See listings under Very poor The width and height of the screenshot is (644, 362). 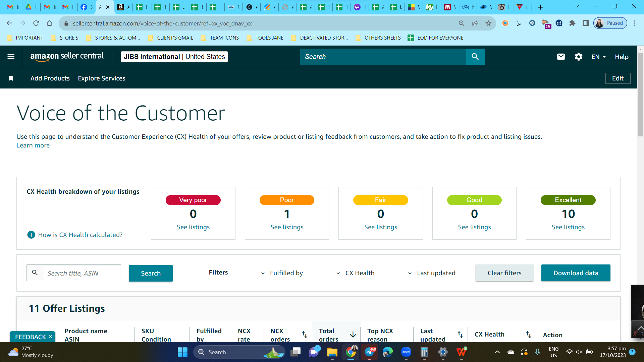[x=193, y=227]
